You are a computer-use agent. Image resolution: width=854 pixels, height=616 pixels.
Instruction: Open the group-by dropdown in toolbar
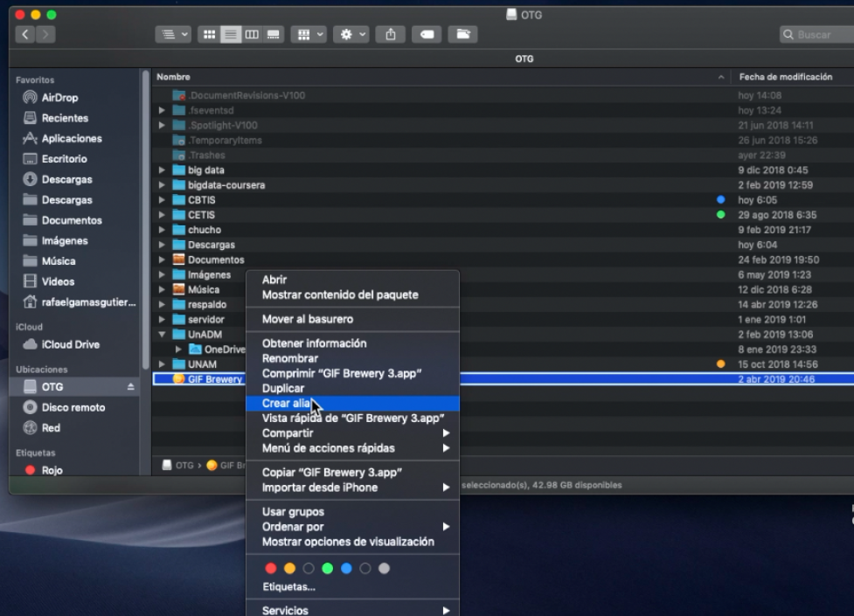310,34
